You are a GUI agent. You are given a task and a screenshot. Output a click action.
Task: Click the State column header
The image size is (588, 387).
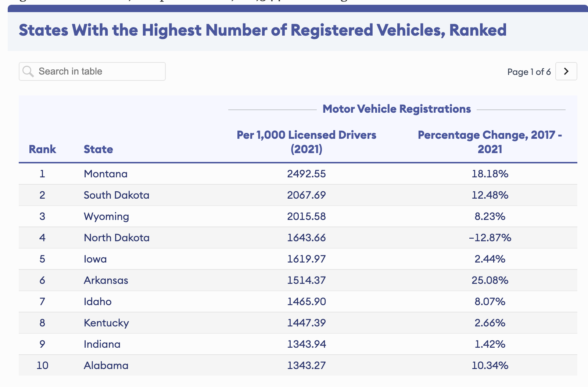coord(98,149)
